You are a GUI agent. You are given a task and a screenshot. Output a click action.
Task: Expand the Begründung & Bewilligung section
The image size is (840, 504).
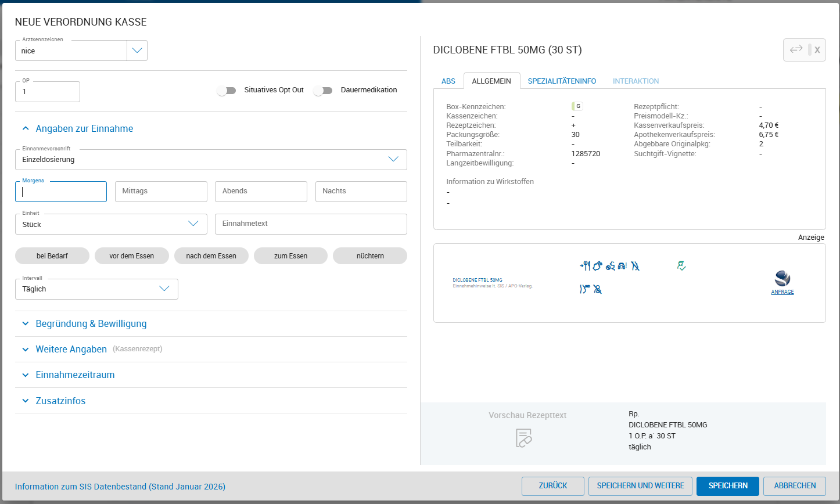pos(91,324)
